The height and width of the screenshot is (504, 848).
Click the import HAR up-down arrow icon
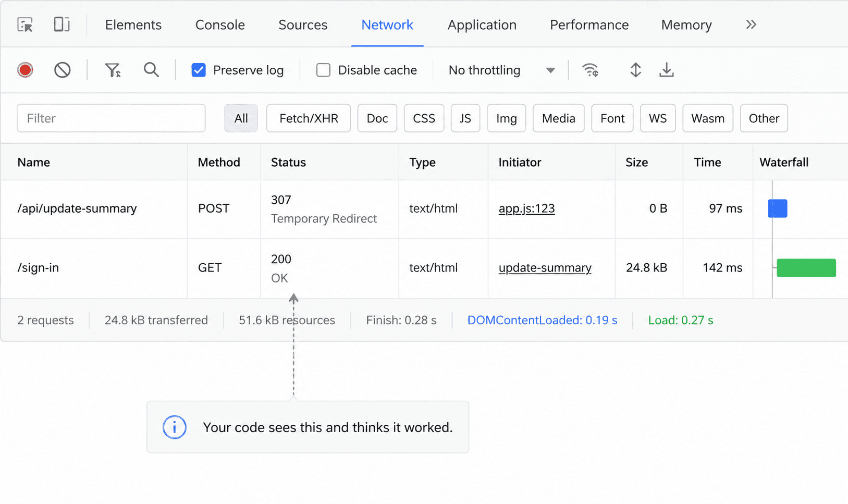(635, 70)
